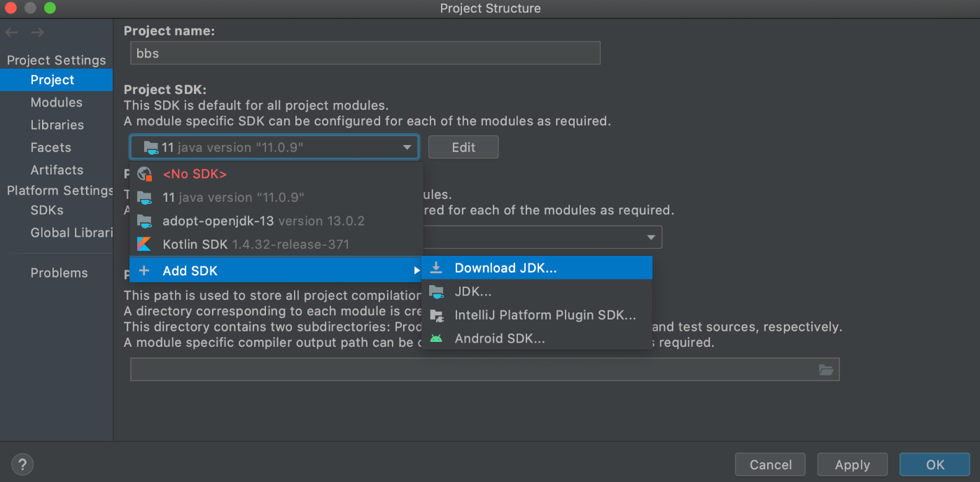Expand the Add SDK submenu arrow
The width and height of the screenshot is (980, 482).
point(417,270)
